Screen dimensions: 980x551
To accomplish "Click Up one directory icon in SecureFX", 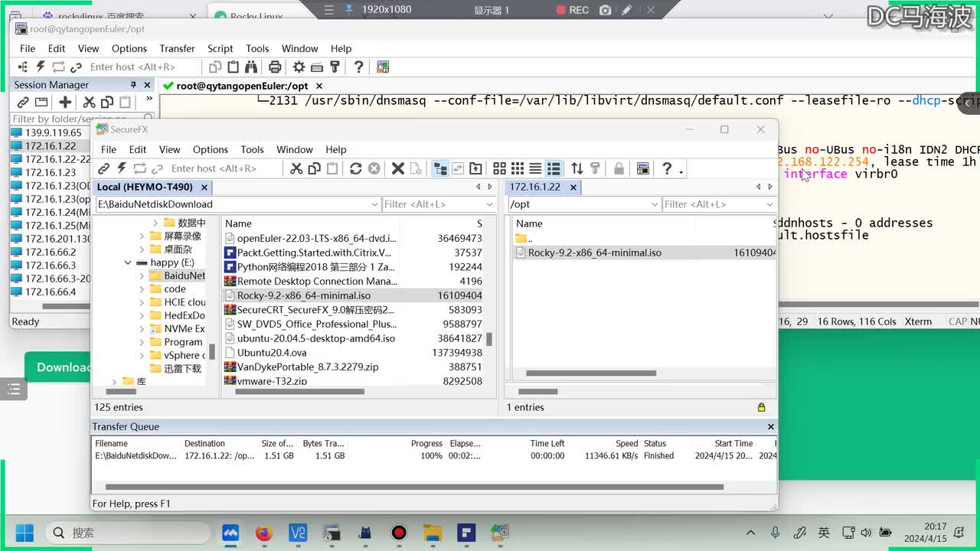I will (475, 168).
